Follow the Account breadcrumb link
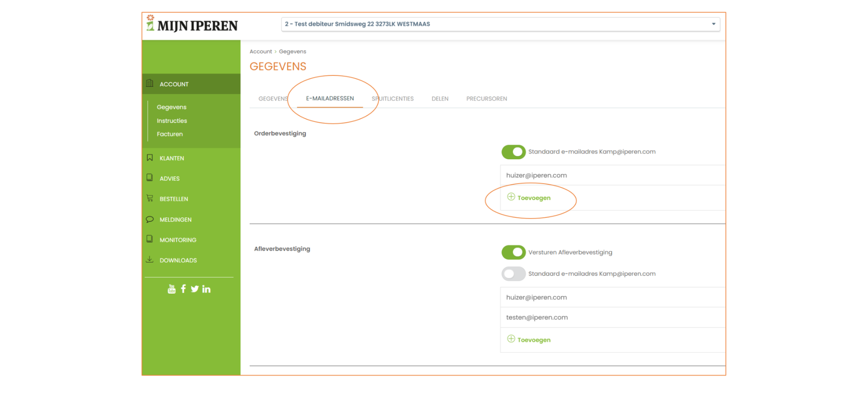Viewport: 868px width, 393px height. click(260, 51)
